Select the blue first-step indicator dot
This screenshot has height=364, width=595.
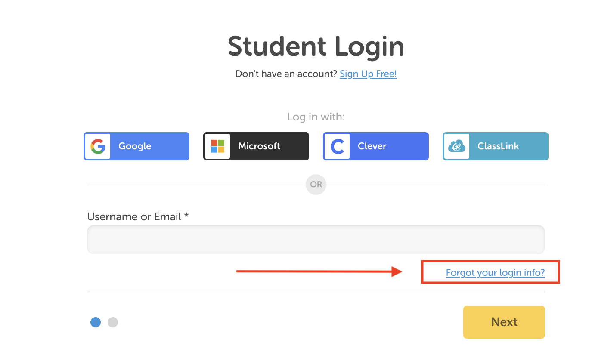point(96,322)
